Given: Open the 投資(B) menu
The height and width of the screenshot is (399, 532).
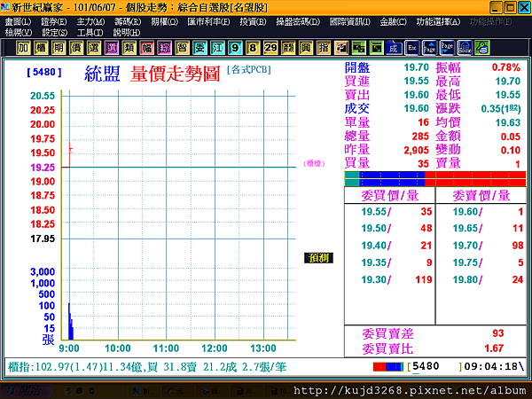Looking at the screenshot, I should [253, 21].
